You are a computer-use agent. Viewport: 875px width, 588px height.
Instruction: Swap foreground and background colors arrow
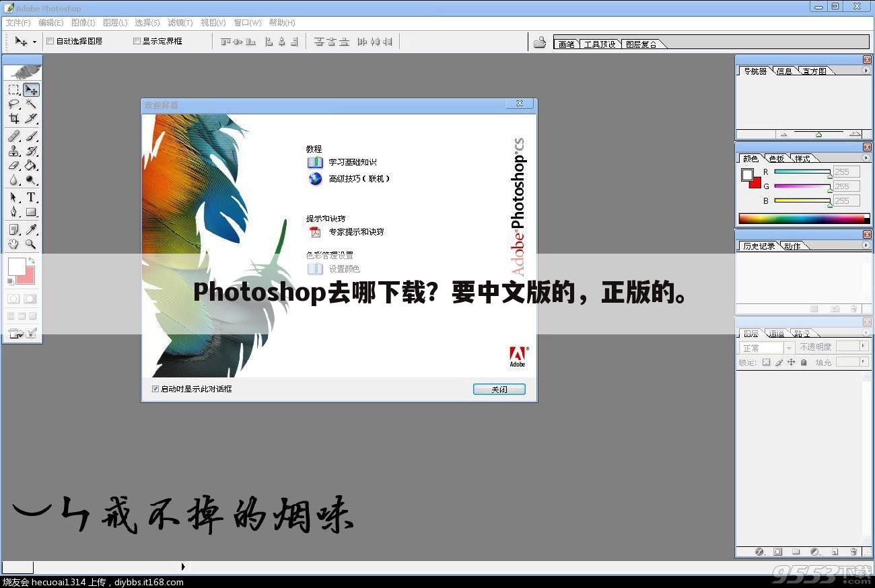tap(31, 260)
